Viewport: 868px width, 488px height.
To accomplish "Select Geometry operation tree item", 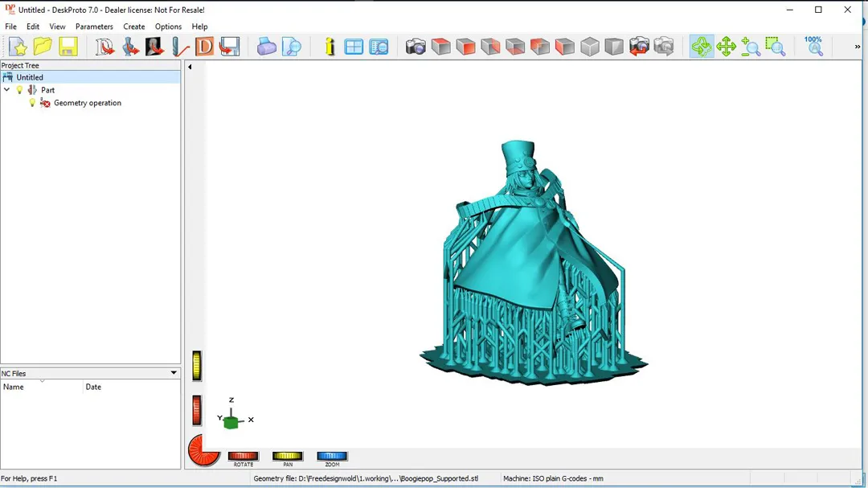I will (88, 103).
